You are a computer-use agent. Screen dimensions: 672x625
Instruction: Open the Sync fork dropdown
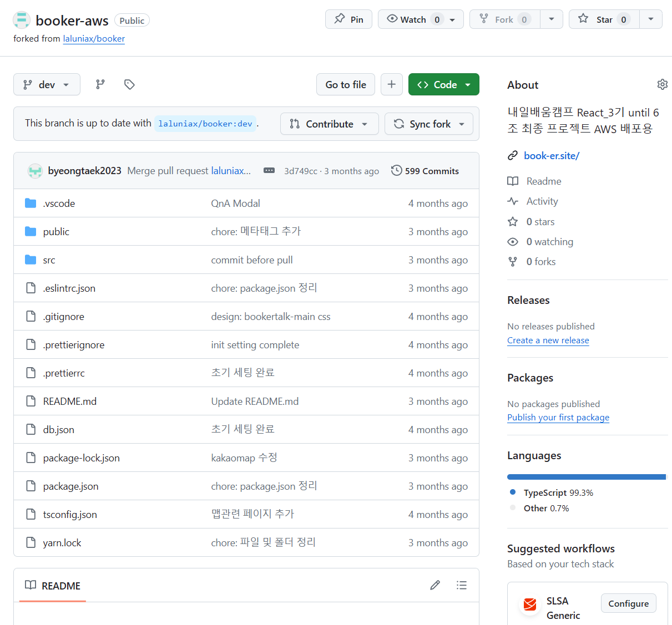click(429, 124)
